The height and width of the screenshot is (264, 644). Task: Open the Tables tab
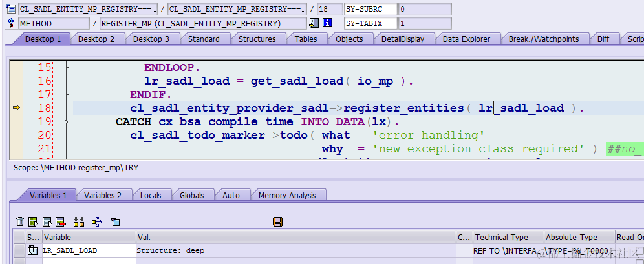[x=306, y=39]
